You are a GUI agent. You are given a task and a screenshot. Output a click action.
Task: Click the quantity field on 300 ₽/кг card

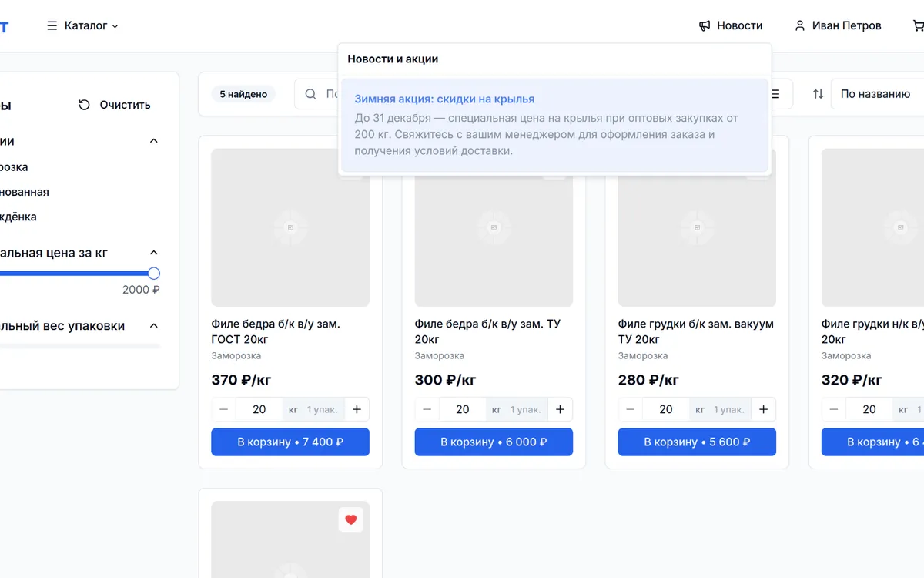[x=463, y=409]
